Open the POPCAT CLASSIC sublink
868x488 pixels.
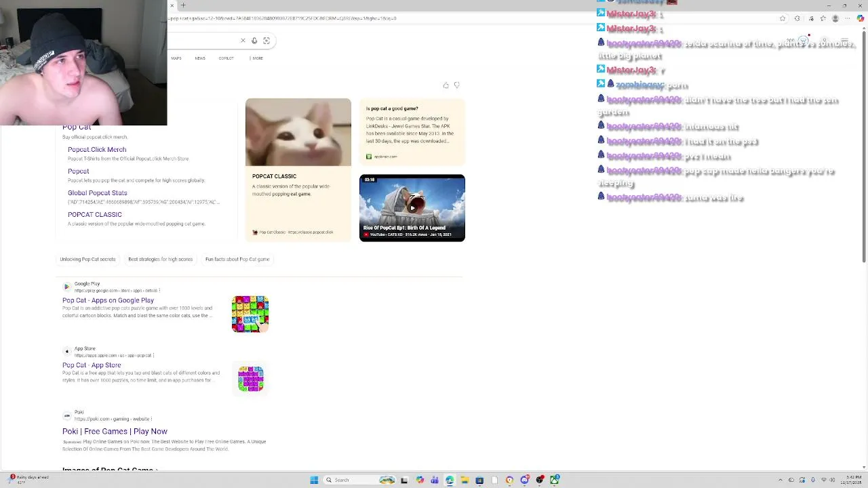(x=95, y=214)
